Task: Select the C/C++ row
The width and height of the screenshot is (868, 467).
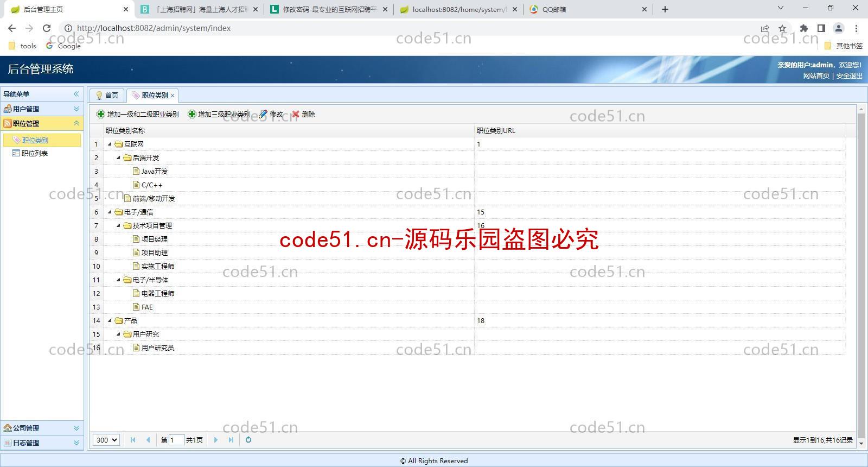Action: click(x=468, y=185)
